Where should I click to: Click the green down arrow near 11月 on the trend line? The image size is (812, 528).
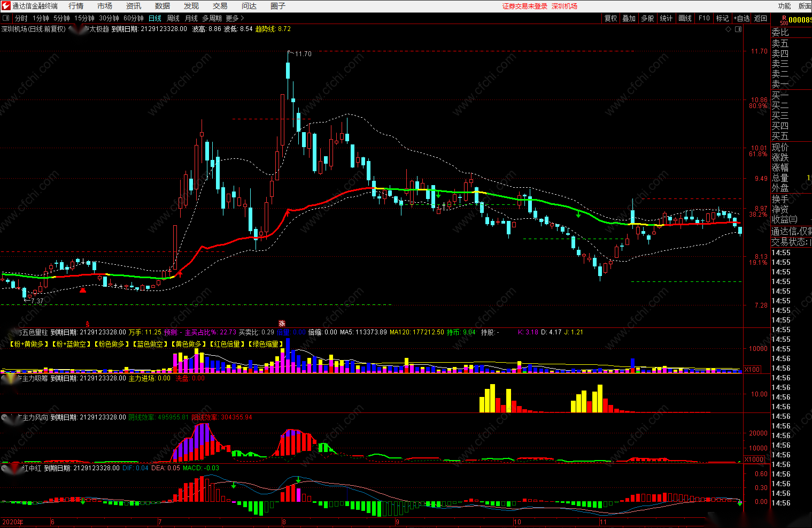coord(578,215)
